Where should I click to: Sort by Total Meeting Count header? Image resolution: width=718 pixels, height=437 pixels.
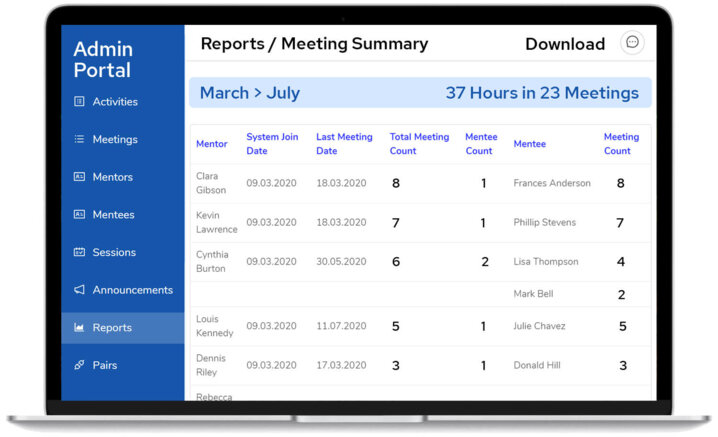tap(419, 144)
